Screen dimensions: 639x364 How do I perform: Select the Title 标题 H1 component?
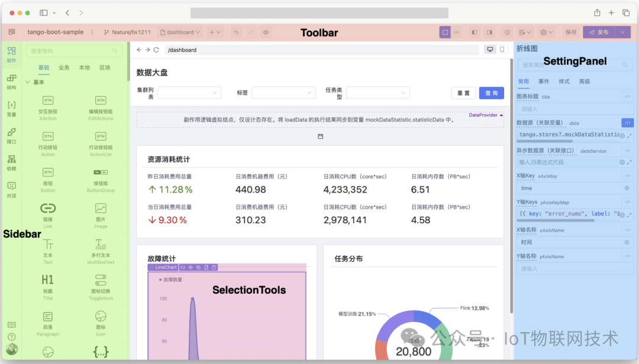point(48,287)
